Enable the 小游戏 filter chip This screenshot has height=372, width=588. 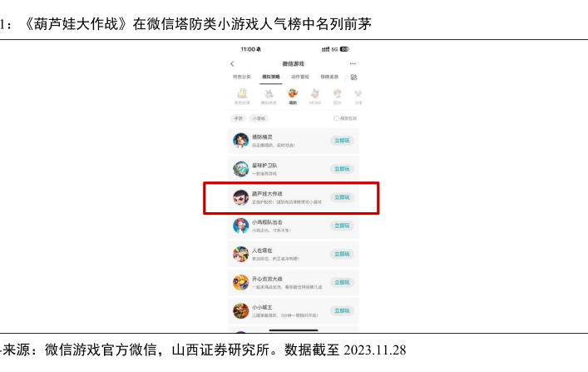click(259, 118)
